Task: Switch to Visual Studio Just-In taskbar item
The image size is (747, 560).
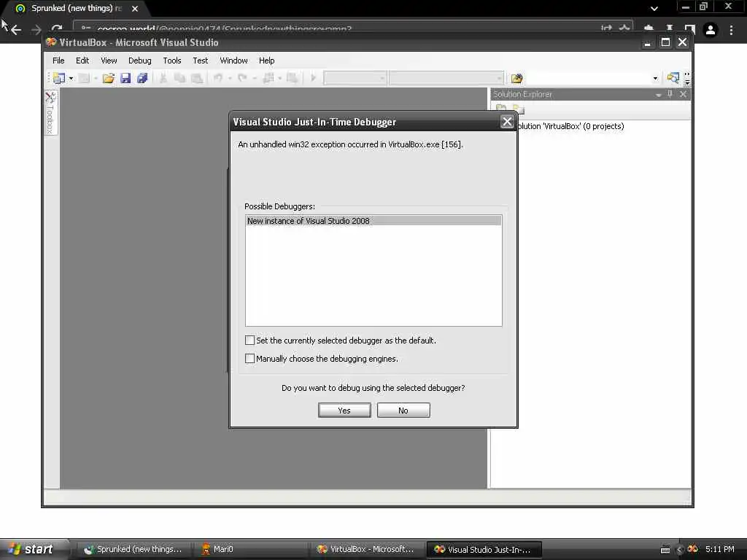Action: pos(483,549)
